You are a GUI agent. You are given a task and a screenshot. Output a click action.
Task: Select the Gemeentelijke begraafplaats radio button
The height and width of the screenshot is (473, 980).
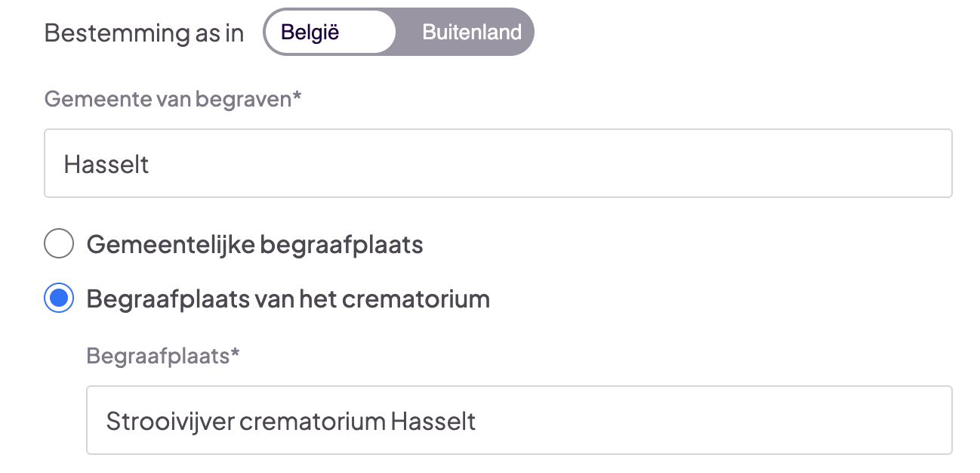pyautogui.click(x=59, y=243)
